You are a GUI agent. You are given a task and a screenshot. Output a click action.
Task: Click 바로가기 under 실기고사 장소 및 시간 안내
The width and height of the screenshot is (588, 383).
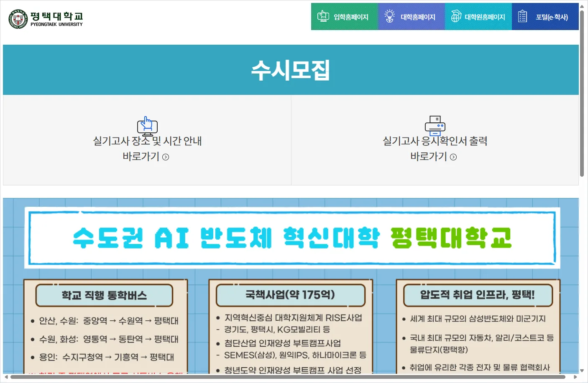tap(141, 157)
